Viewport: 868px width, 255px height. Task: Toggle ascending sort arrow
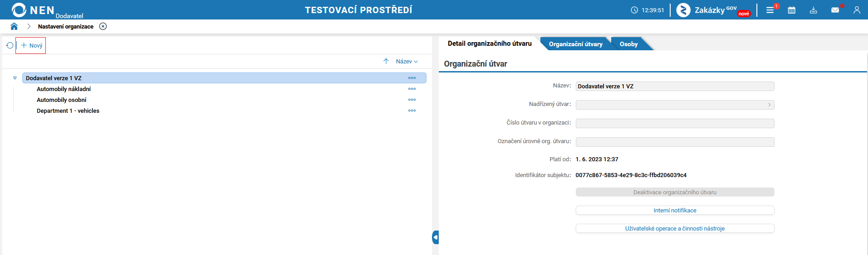pos(386,61)
